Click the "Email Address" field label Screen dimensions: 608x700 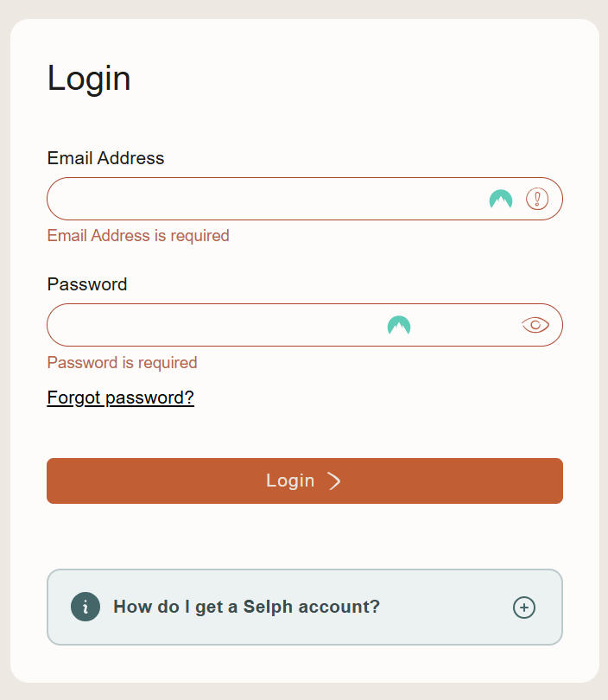[x=105, y=158]
